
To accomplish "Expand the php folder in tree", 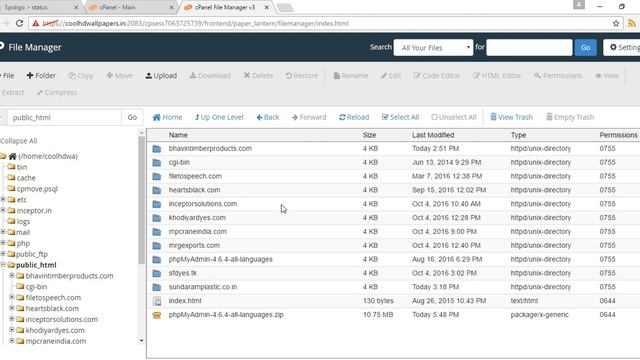I will tap(3, 243).
